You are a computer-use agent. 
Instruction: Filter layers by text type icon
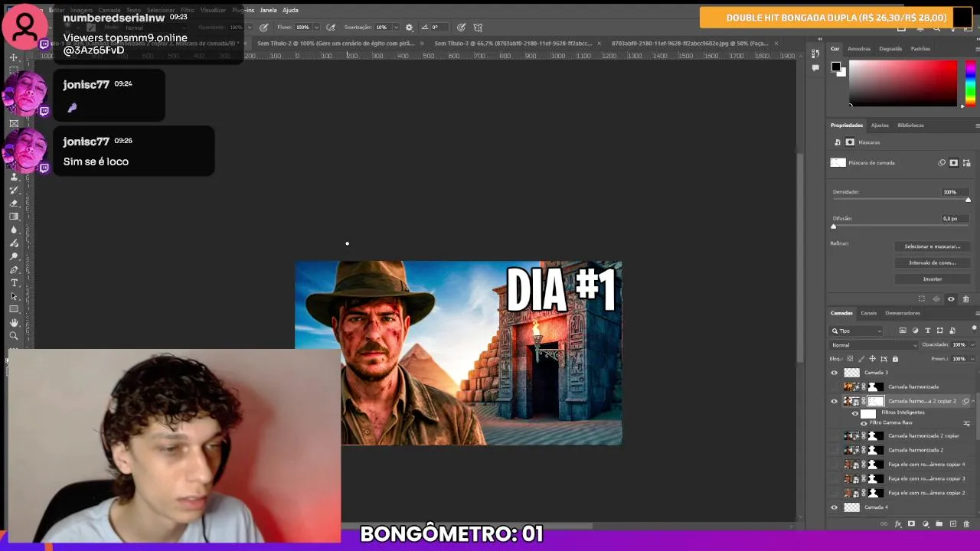pyautogui.click(x=928, y=331)
